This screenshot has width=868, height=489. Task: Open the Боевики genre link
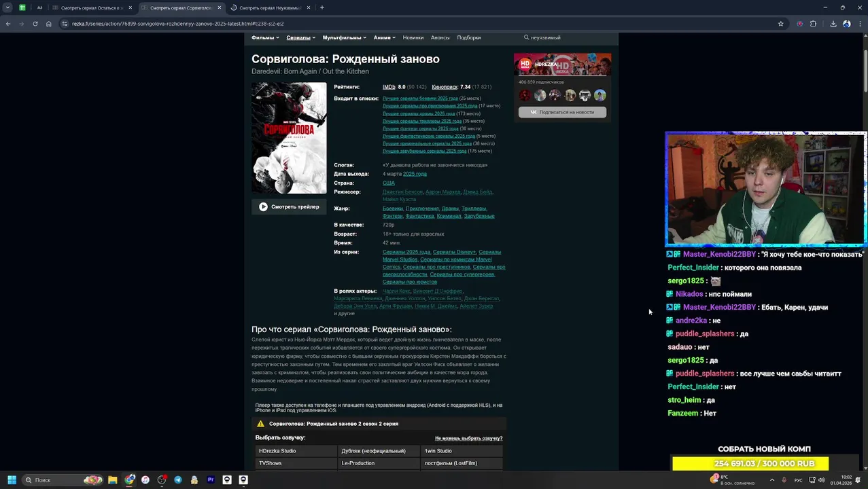coord(393,209)
